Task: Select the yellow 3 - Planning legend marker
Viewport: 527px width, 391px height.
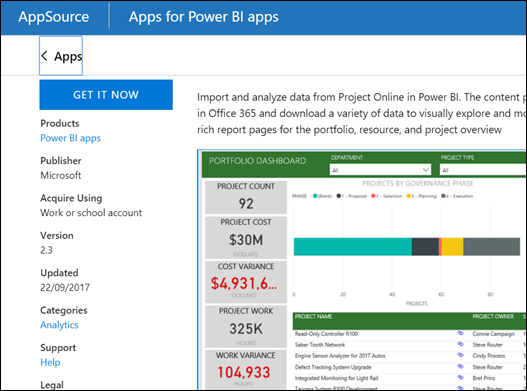Action: 409,196
